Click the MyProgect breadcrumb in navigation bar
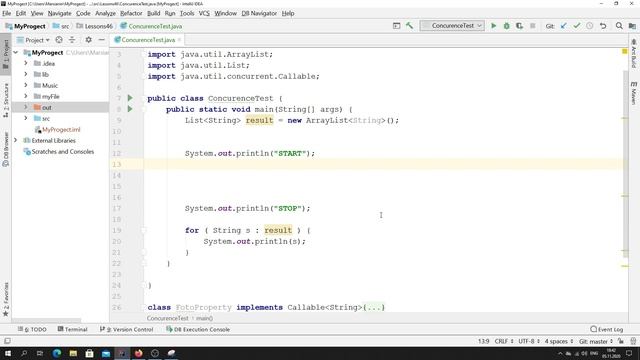This screenshot has width=640, height=360. (25, 26)
